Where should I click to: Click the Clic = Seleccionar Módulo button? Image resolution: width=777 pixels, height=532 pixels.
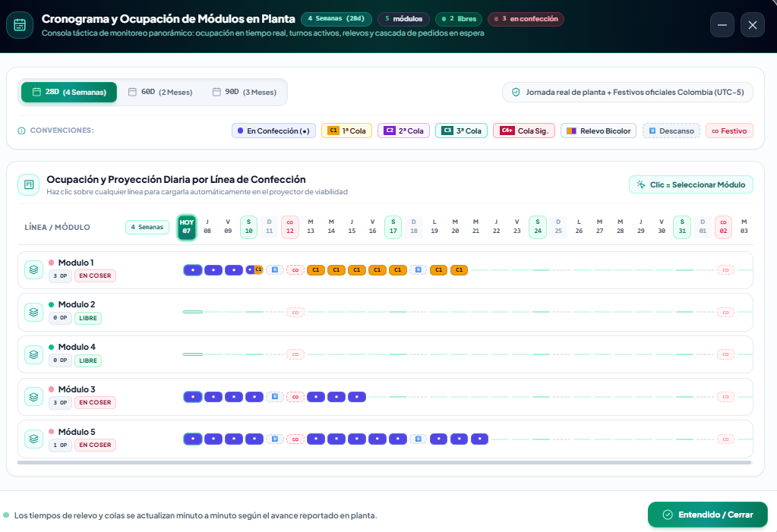pos(690,184)
